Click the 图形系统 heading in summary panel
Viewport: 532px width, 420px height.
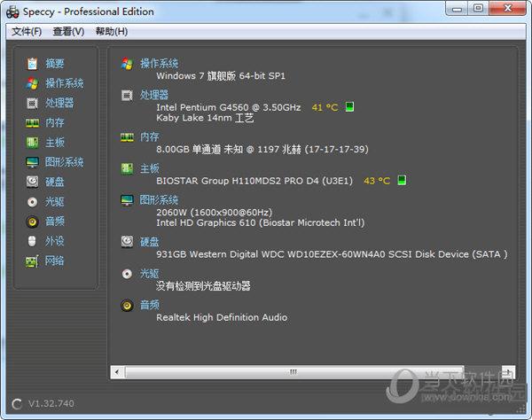(159, 200)
